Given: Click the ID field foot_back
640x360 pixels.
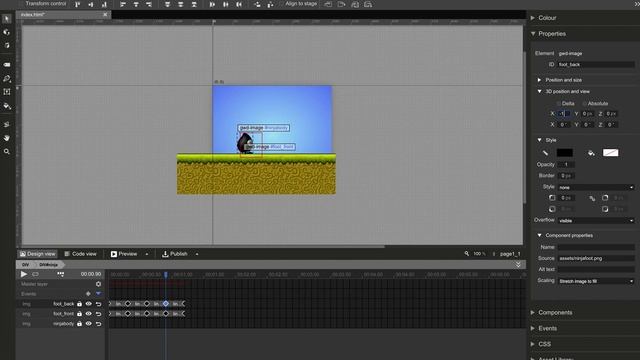Looking at the screenshot, I should tap(596, 64).
